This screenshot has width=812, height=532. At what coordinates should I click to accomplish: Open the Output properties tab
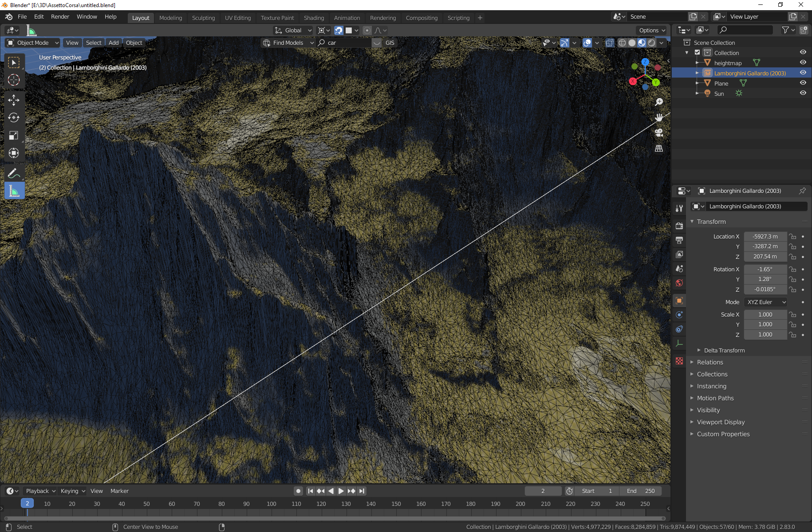point(679,240)
